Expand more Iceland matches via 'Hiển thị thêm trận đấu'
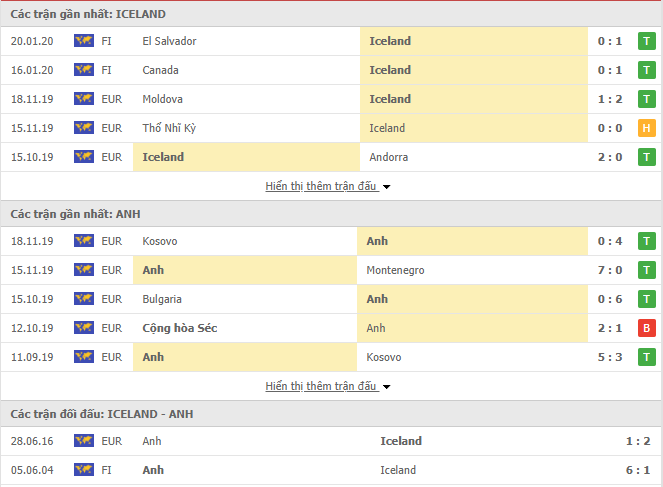This screenshot has height=487, width=663. (x=321, y=186)
